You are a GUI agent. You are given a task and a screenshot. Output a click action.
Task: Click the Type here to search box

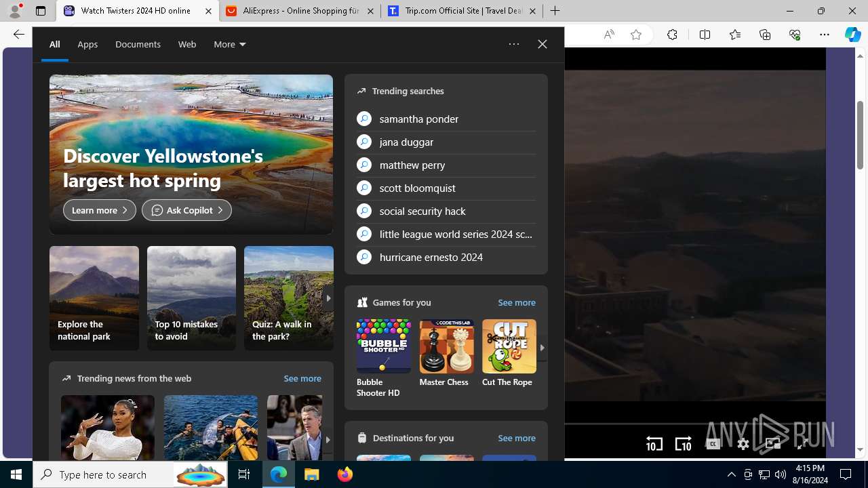[130, 474]
